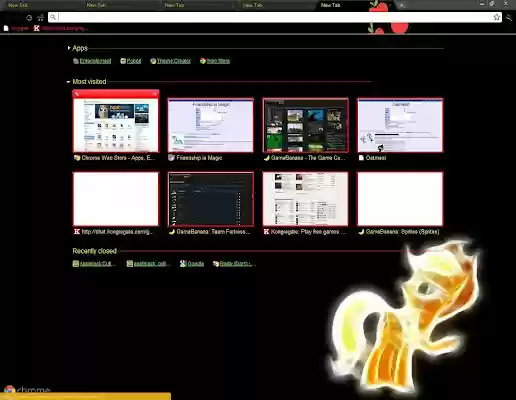516x400 pixels.
Task: Switch to the second New Tab
Action: pos(96,5)
